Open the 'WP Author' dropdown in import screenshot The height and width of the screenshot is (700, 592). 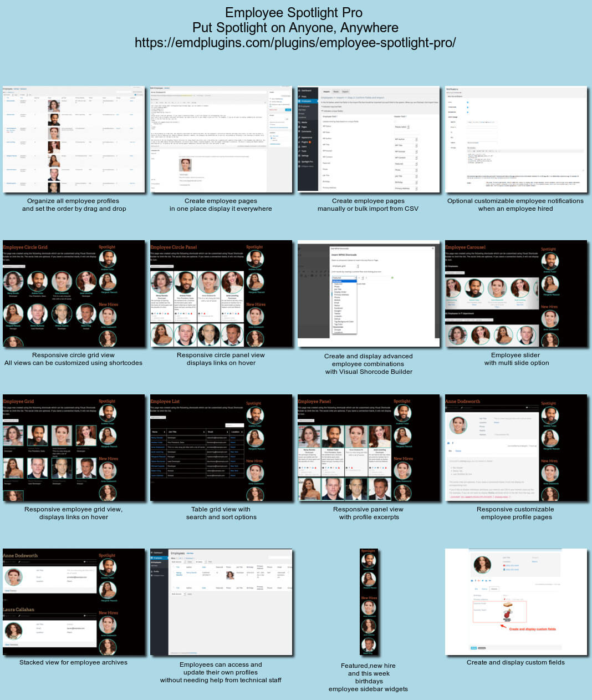[x=406, y=139]
